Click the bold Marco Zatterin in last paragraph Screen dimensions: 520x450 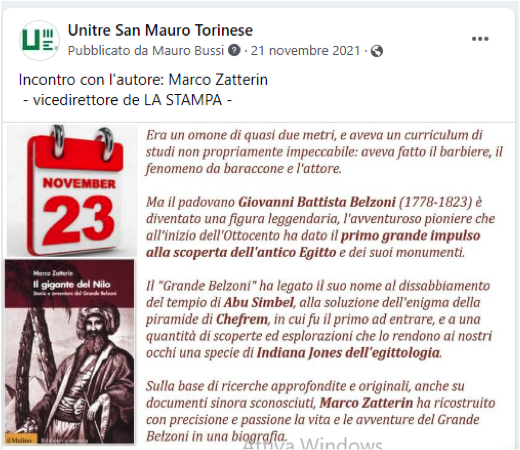(x=366, y=403)
